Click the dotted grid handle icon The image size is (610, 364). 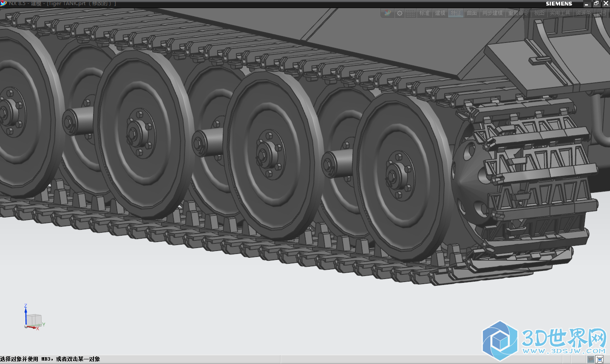pos(411,13)
